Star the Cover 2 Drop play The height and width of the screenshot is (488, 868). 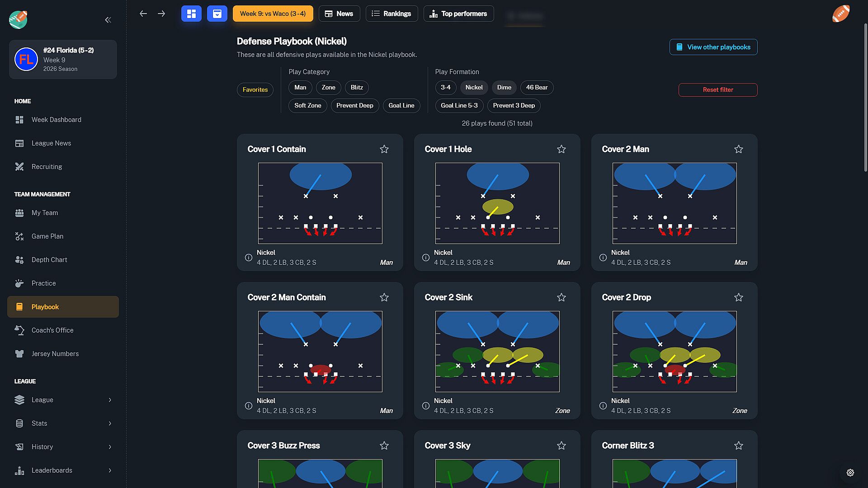coord(739,297)
